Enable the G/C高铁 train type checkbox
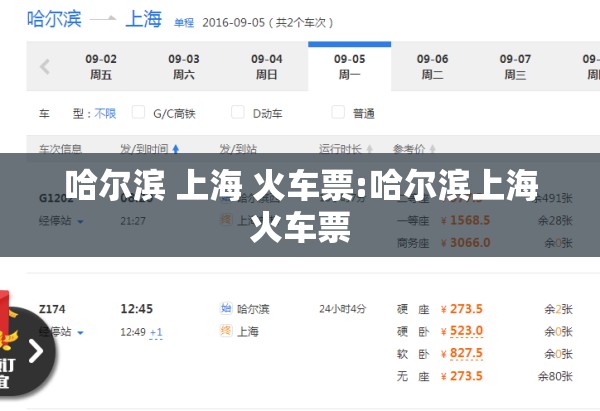Image resolution: width=600 pixels, height=411 pixels. (138, 112)
